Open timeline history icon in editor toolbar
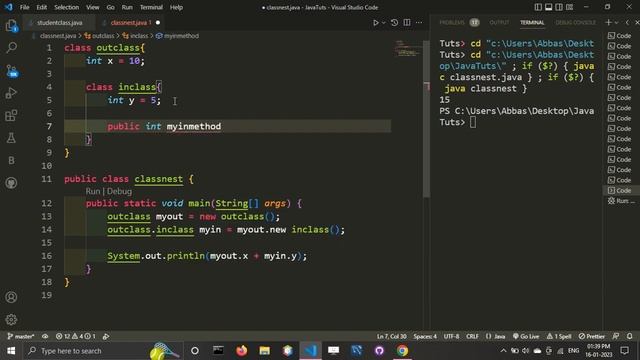Screen dimensions: 640x360 [x=394, y=23]
